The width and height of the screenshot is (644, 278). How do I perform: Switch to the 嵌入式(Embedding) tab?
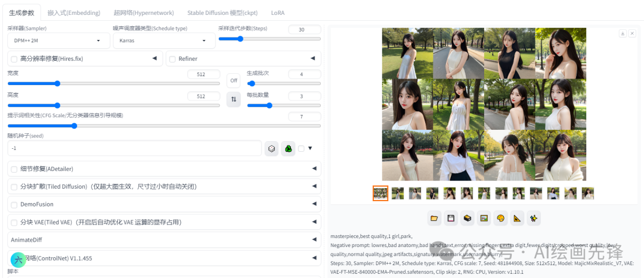[74, 13]
